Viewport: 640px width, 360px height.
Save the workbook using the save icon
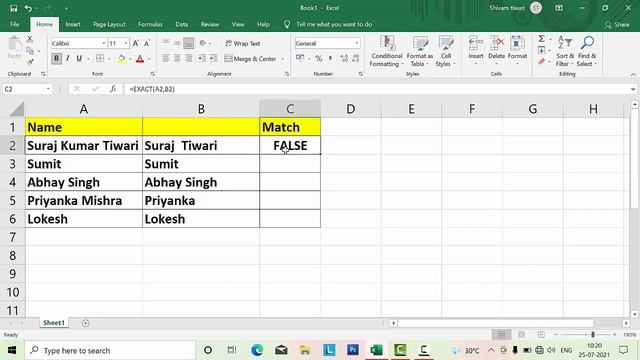13,8
